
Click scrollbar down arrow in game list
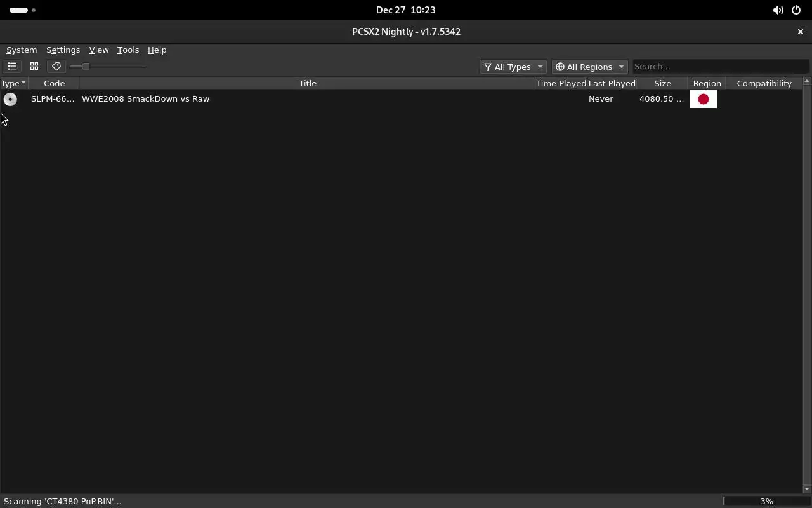807,489
